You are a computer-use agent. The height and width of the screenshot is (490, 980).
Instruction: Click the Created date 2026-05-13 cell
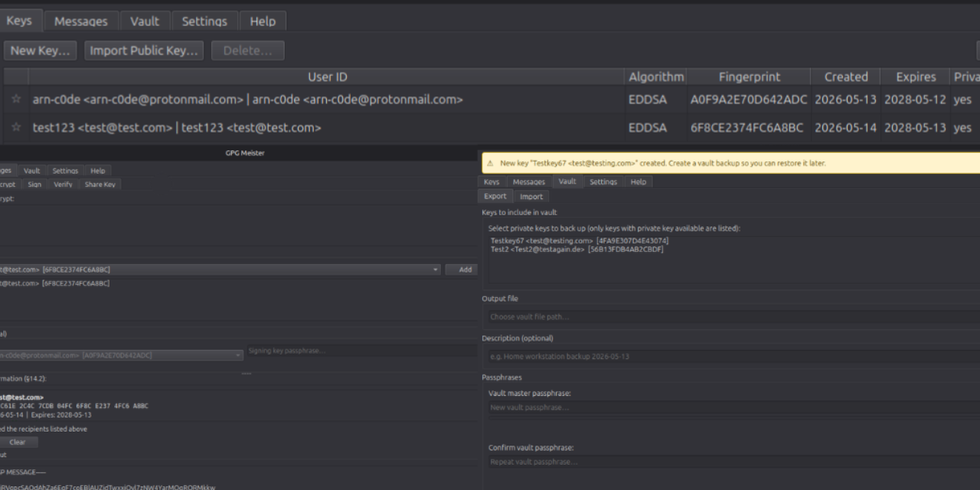click(x=845, y=100)
